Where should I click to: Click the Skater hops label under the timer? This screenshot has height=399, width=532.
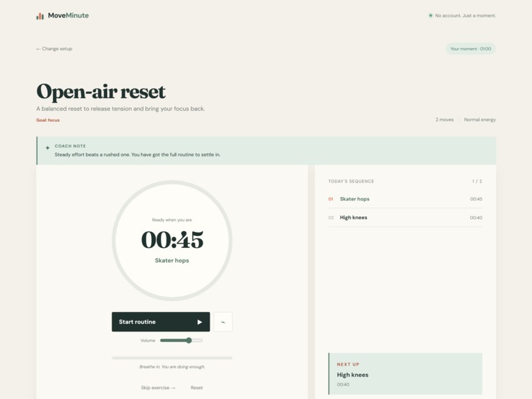tap(172, 260)
